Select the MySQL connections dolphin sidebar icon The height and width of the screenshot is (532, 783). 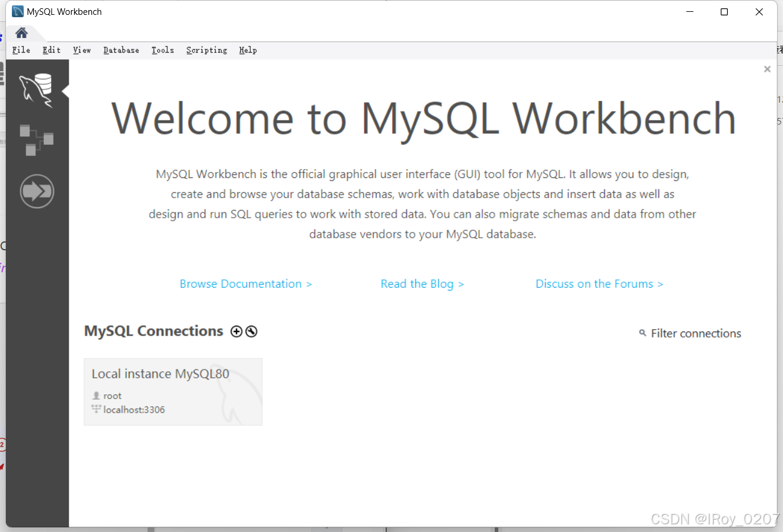37,90
